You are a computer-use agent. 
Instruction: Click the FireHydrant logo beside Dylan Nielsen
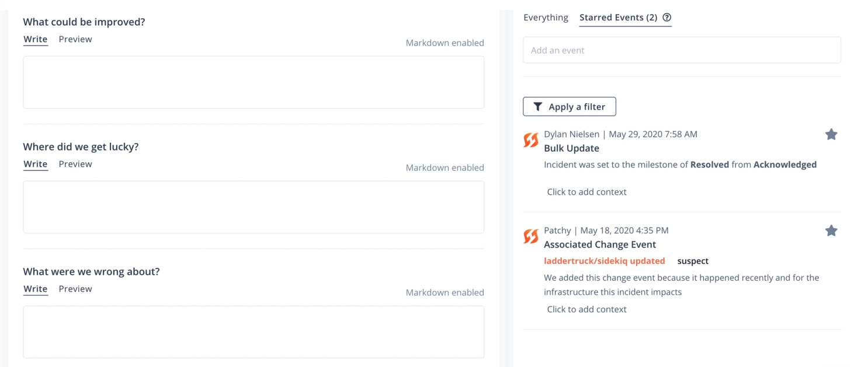click(x=530, y=140)
